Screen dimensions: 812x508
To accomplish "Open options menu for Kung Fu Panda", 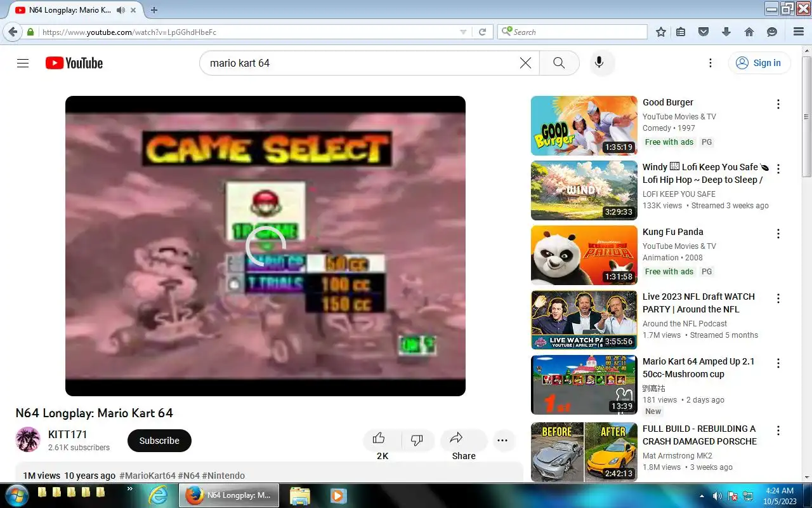I will (778, 234).
